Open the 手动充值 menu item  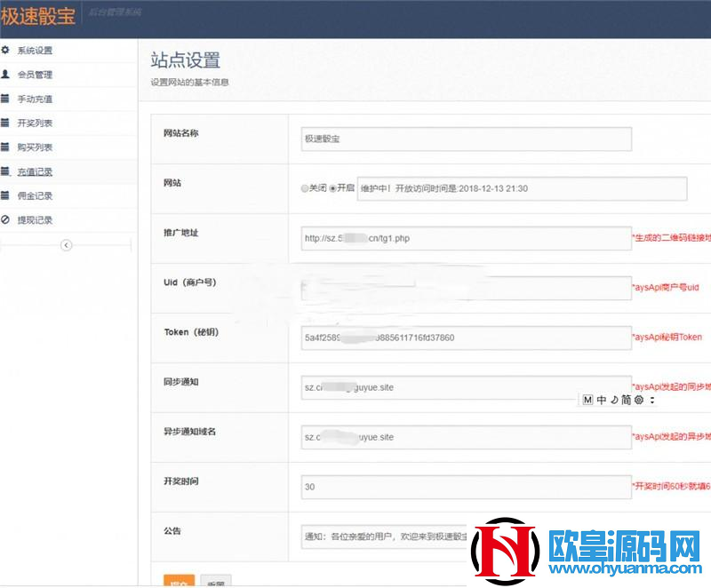pyautogui.click(x=35, y=99)
